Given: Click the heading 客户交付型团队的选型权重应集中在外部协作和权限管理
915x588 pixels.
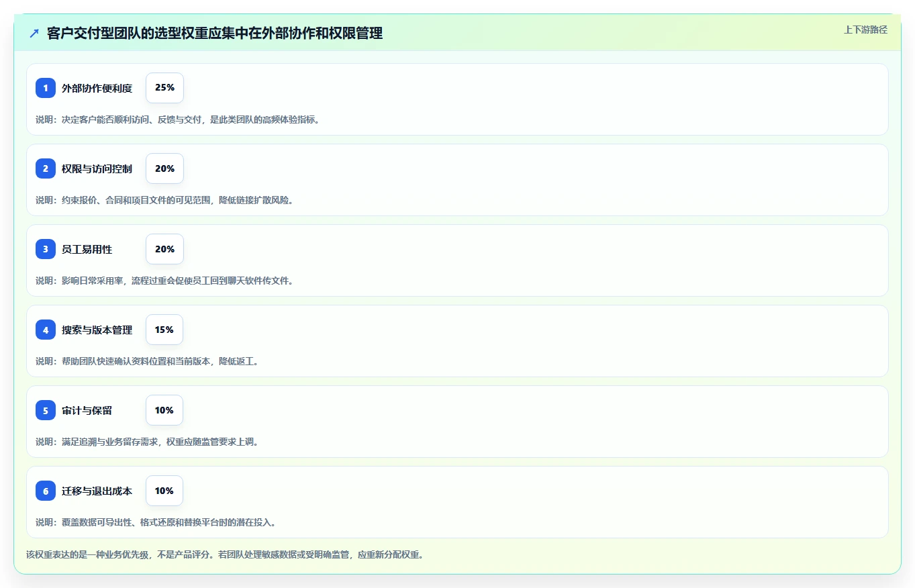Looking at the screenshot, I should [x=215, y=33].
